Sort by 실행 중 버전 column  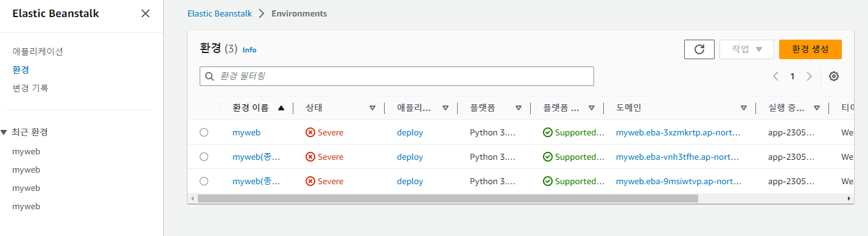(817, 108)
